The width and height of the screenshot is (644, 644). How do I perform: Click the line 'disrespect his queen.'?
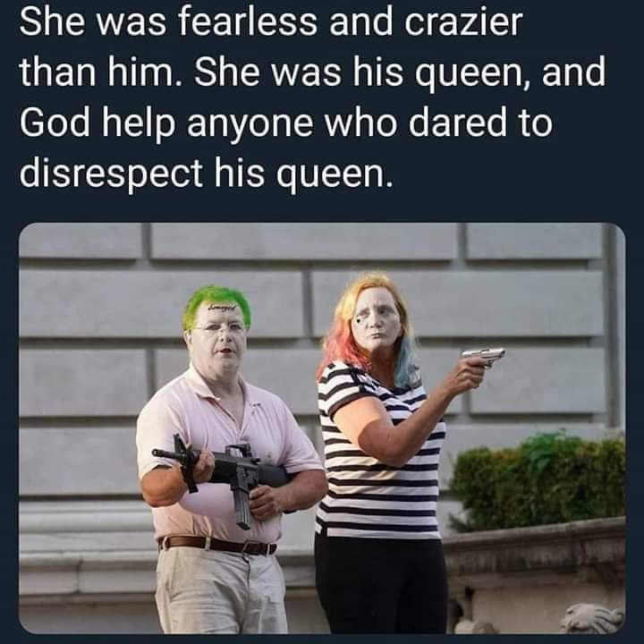(x=206, y=171)
